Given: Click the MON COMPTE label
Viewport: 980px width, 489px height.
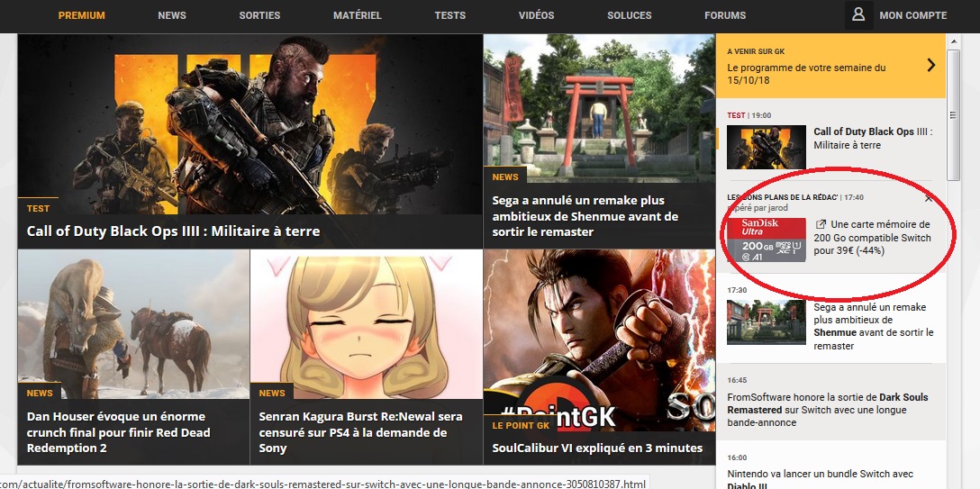Looking at the screenshot, I should click(913, 15).
